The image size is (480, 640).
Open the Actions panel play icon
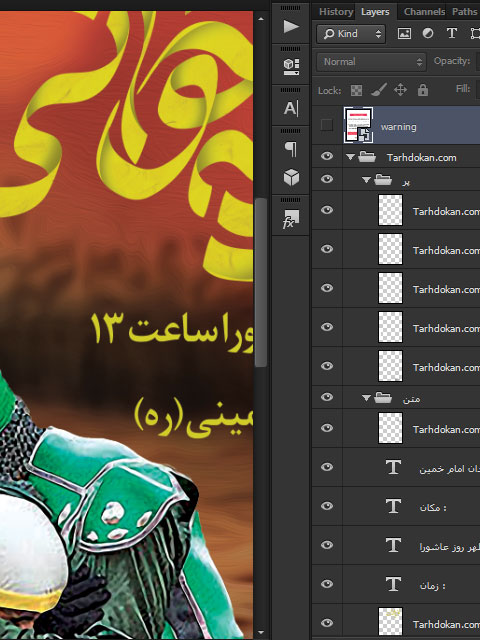point(291,27)
